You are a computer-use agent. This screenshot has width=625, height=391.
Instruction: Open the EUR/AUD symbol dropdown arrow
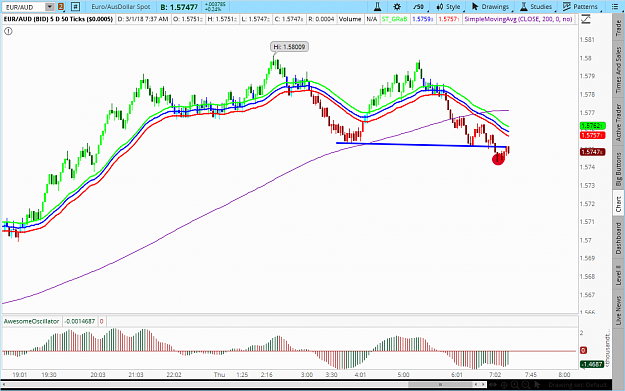pos(49,7)
